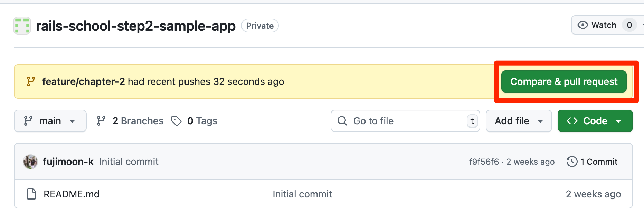
Task: View the 2 Branches list
Action: [x=138, y=121]
